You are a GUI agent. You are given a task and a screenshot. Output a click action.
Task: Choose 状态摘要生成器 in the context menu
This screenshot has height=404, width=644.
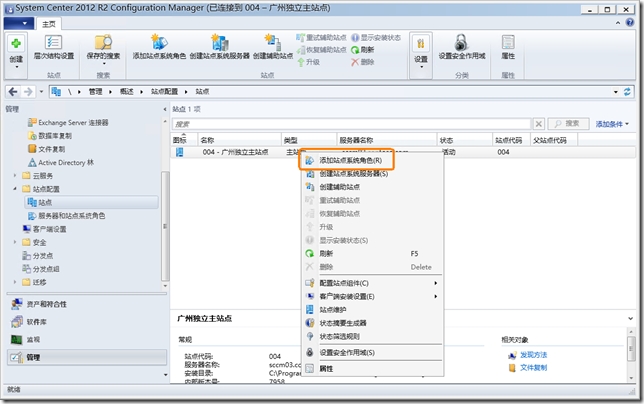373,323
